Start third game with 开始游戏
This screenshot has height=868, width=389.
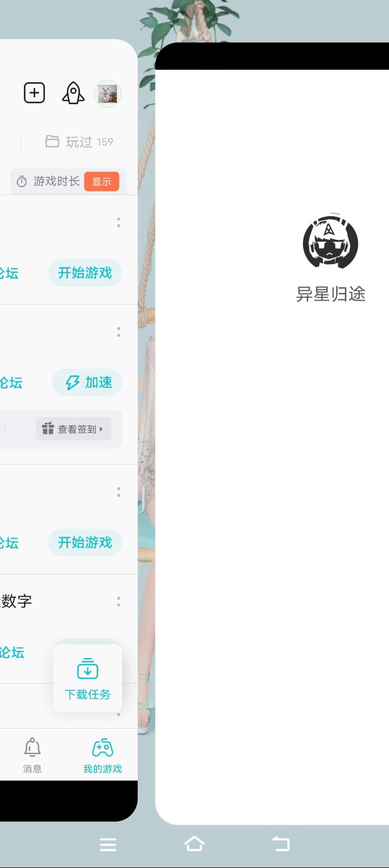pyautogui.click(x=85, y=542)
